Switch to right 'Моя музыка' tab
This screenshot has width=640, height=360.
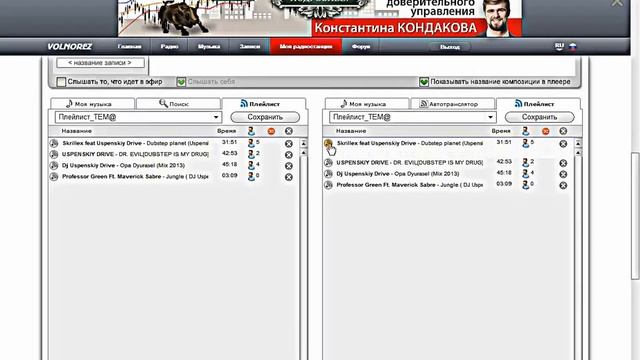click(x=367, y=104)
